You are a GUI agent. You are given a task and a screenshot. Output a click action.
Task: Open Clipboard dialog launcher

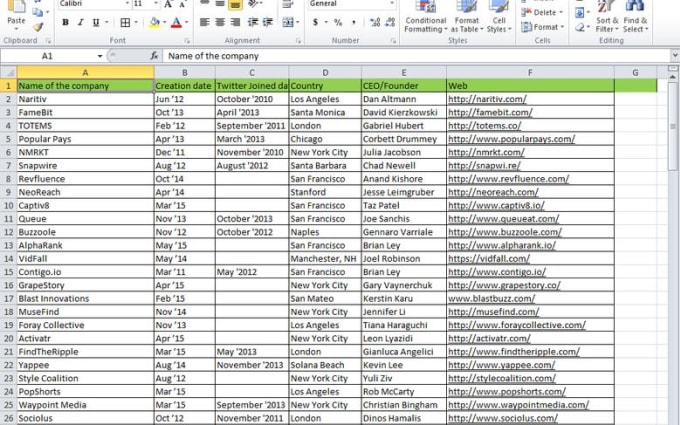pyautogui.click(x=48, y=41)
